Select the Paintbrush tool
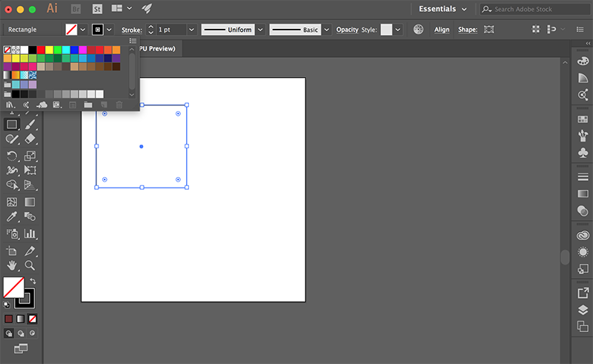 pyautogui.click(x=30, y=125)
